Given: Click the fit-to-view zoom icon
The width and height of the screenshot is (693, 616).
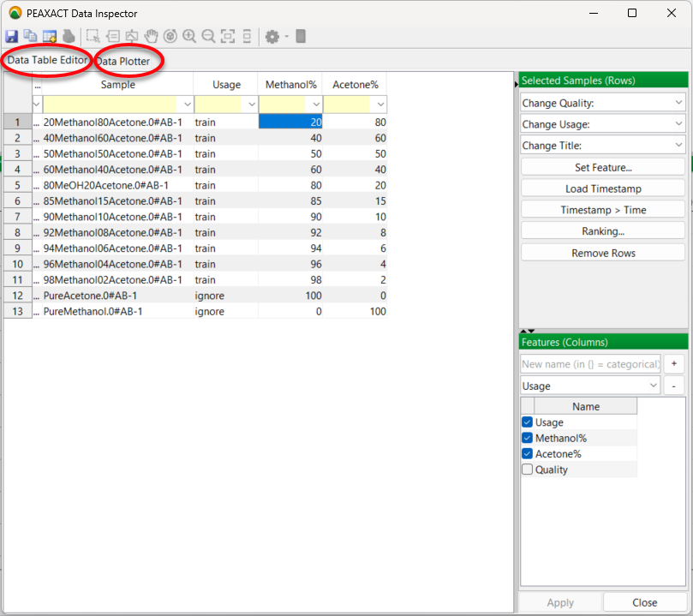Looking at the screenshot, I should [228, 37].
